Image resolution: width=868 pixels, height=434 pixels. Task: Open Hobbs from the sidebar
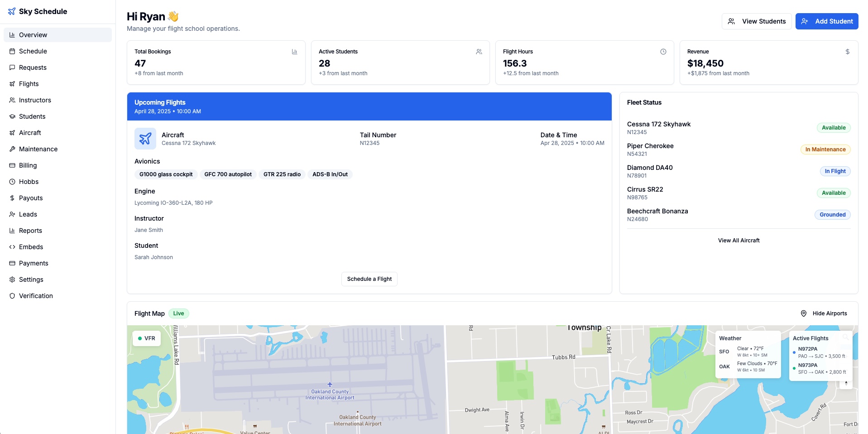click(29, 182)
